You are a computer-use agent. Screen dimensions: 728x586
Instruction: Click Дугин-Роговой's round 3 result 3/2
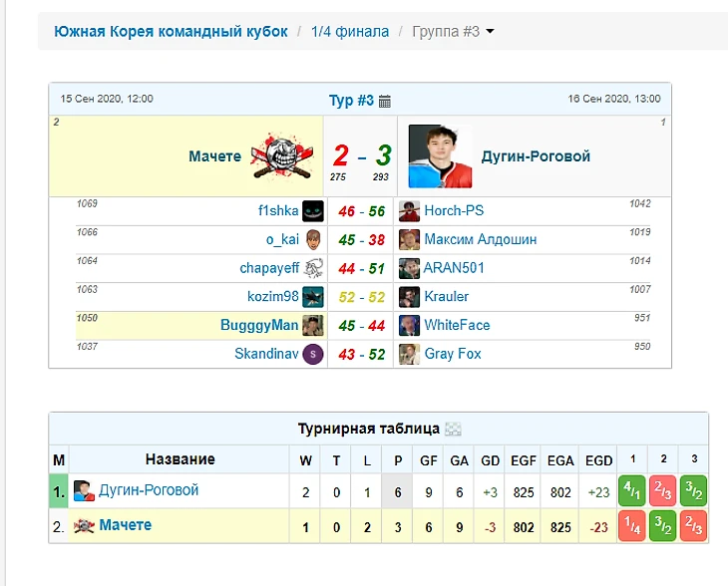coord(694,491)
